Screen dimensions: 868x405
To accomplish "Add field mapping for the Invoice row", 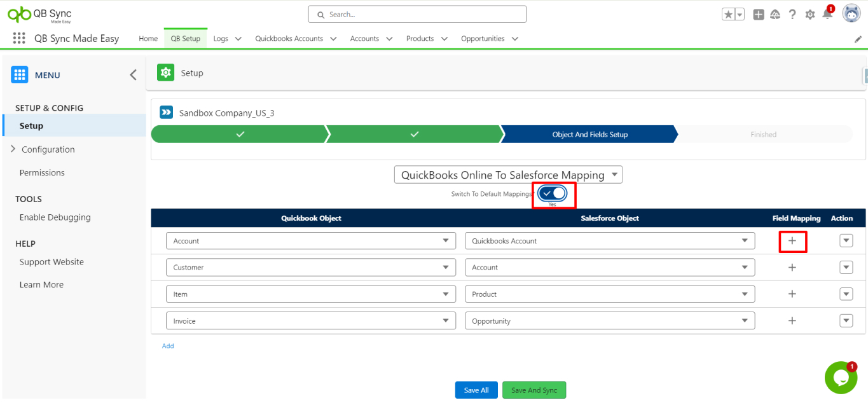I will click(x=792, y=321).
